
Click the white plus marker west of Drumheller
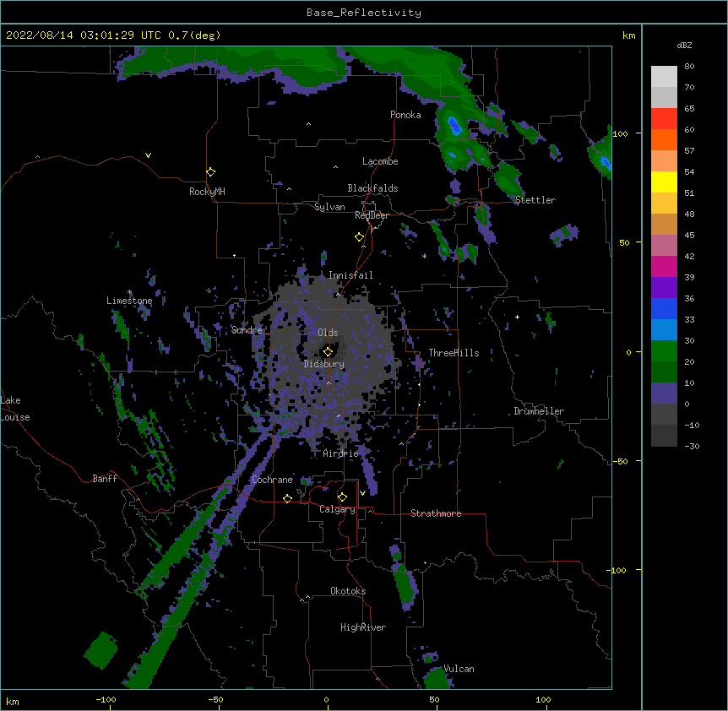[517, 317]
